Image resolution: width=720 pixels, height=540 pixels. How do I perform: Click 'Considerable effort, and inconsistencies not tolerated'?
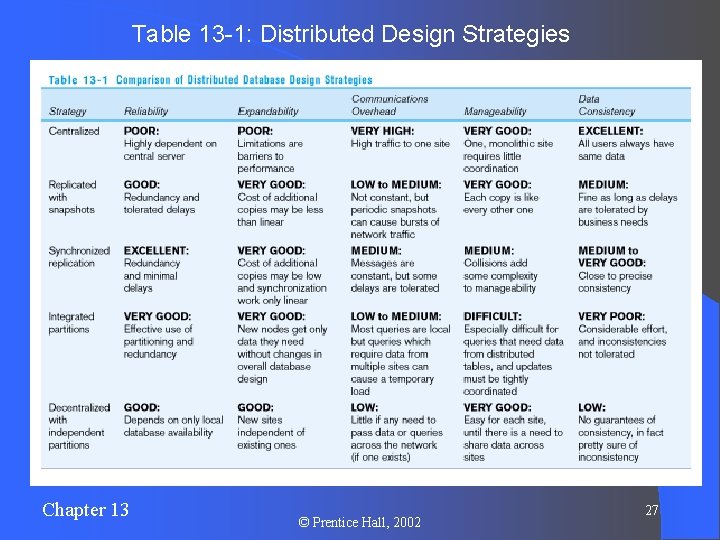[623, 342]
